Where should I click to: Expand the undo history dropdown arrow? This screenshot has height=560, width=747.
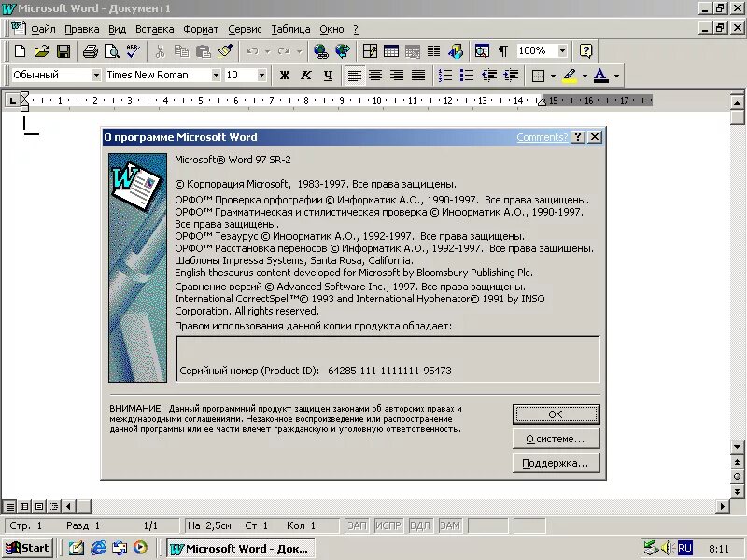coord(267,51)
